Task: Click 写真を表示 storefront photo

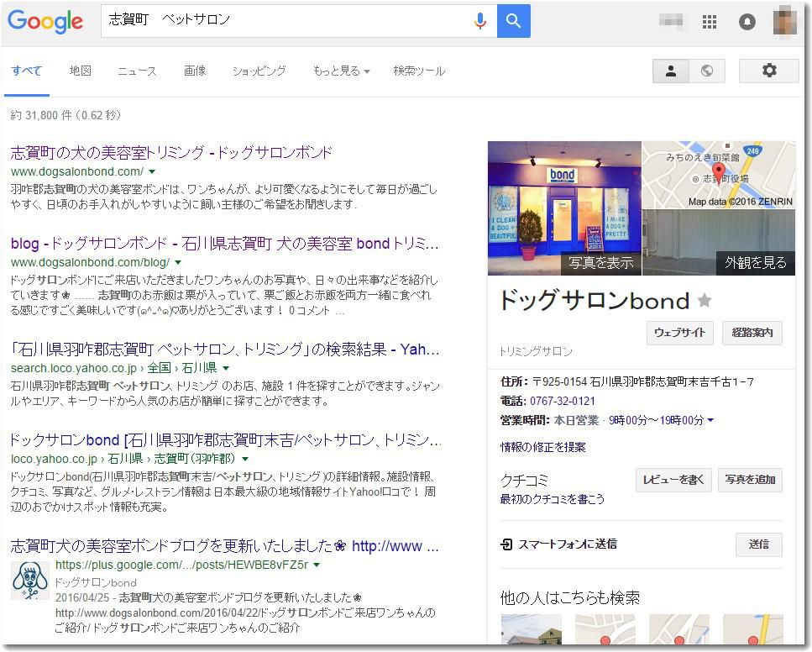Action: coord(564,208)
